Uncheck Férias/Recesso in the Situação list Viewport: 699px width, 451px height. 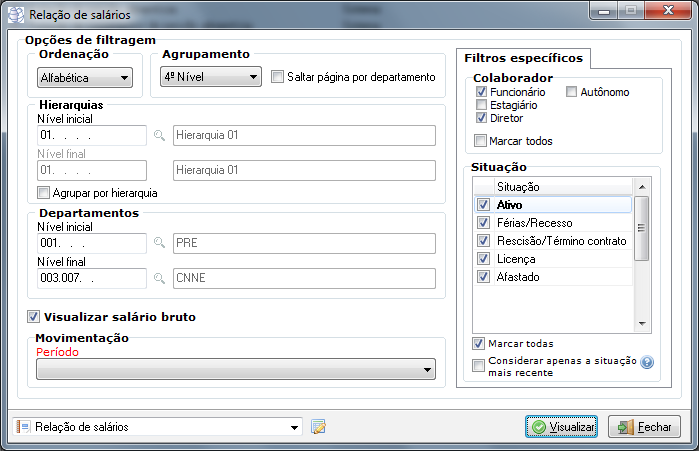pos(484,222)
